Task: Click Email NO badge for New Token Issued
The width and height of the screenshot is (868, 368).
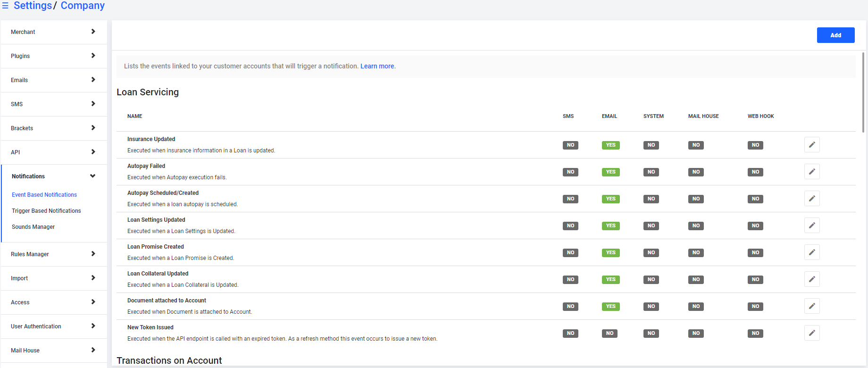Action: 609,334
